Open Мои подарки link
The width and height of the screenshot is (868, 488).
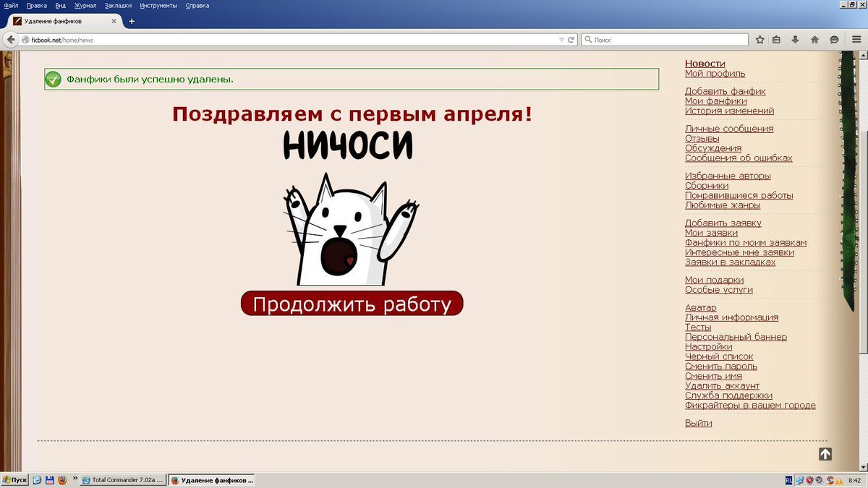pos(715,280)
